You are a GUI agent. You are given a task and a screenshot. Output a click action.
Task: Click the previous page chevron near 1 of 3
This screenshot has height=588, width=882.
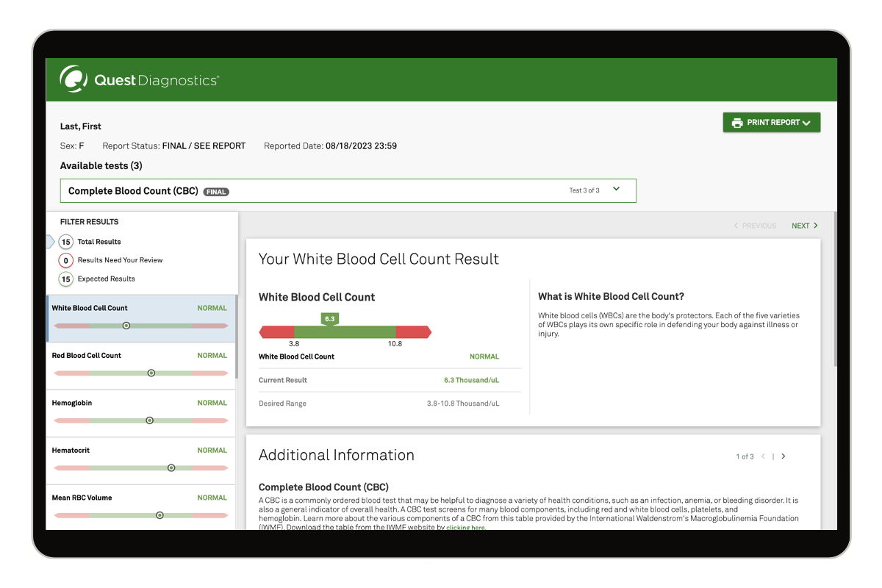click(764, 456)
